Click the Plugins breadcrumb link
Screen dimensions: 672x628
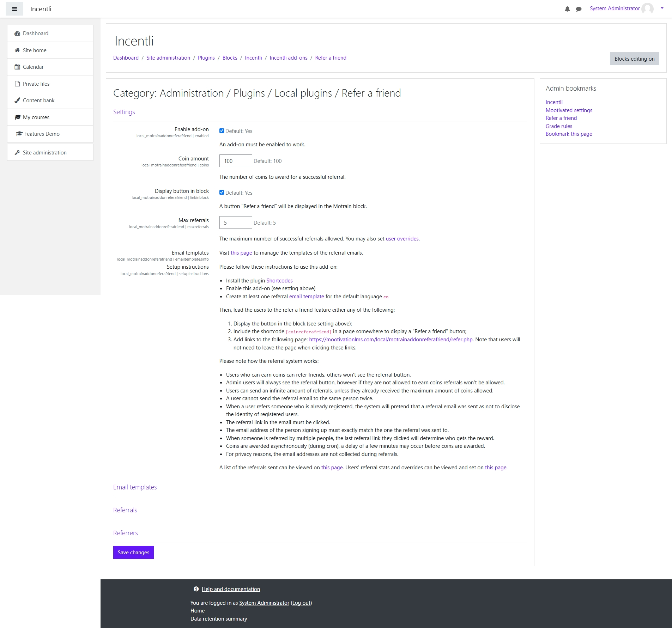pos(206,58)
